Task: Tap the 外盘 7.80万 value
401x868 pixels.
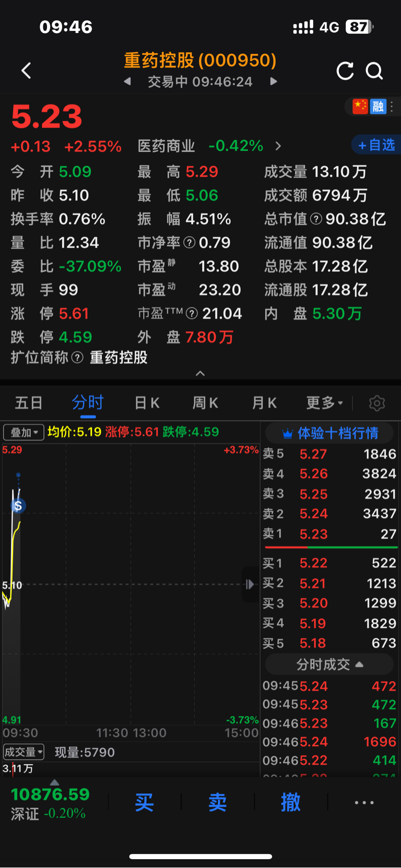Action: 209,337
